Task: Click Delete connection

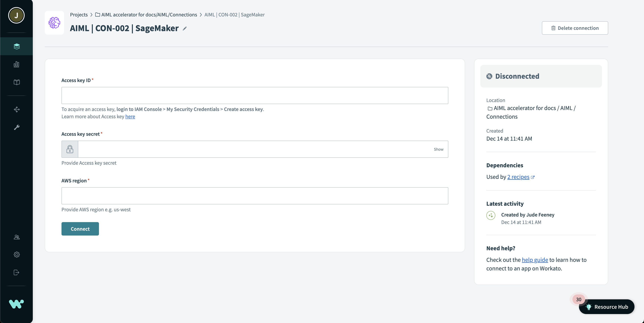Action: pyautogui.click(x=575, y=28)
